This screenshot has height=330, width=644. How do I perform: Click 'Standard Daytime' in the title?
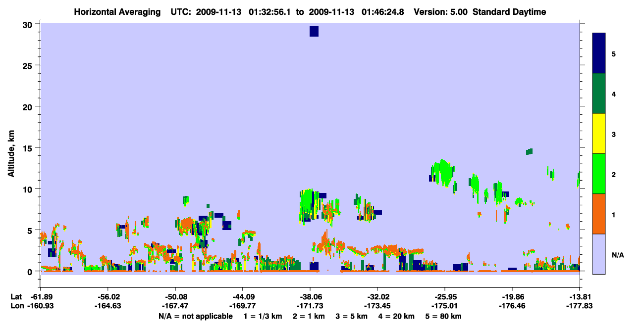509,12
